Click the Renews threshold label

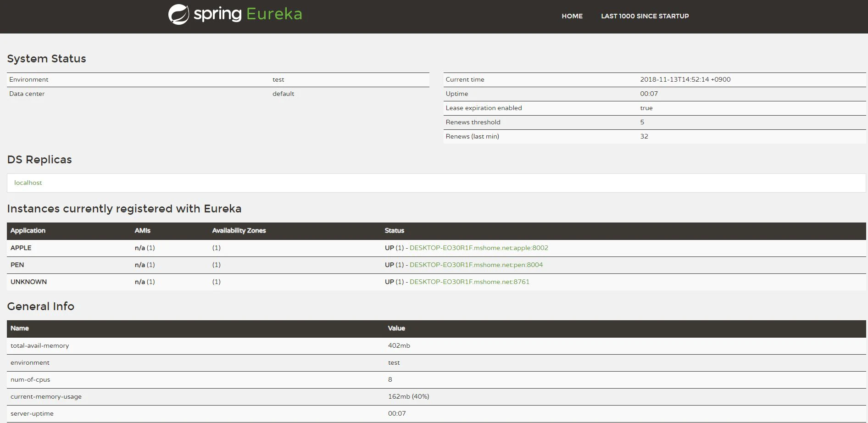pos(473,122)
